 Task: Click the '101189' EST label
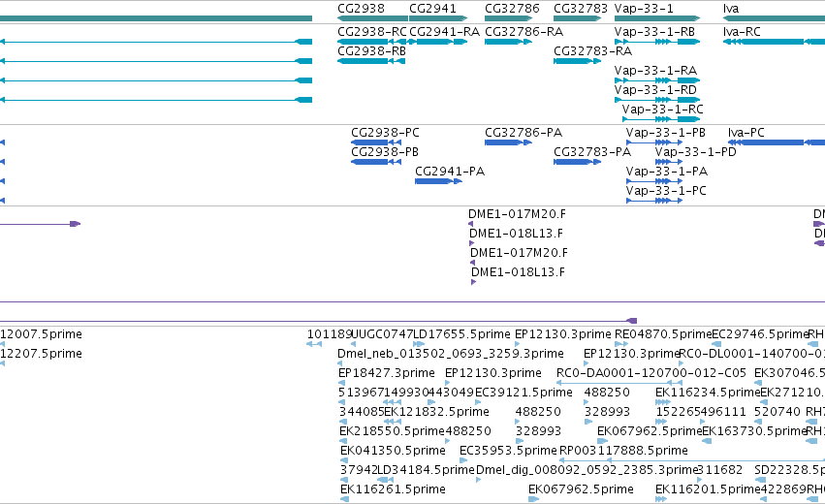click(x=330, y=334)
